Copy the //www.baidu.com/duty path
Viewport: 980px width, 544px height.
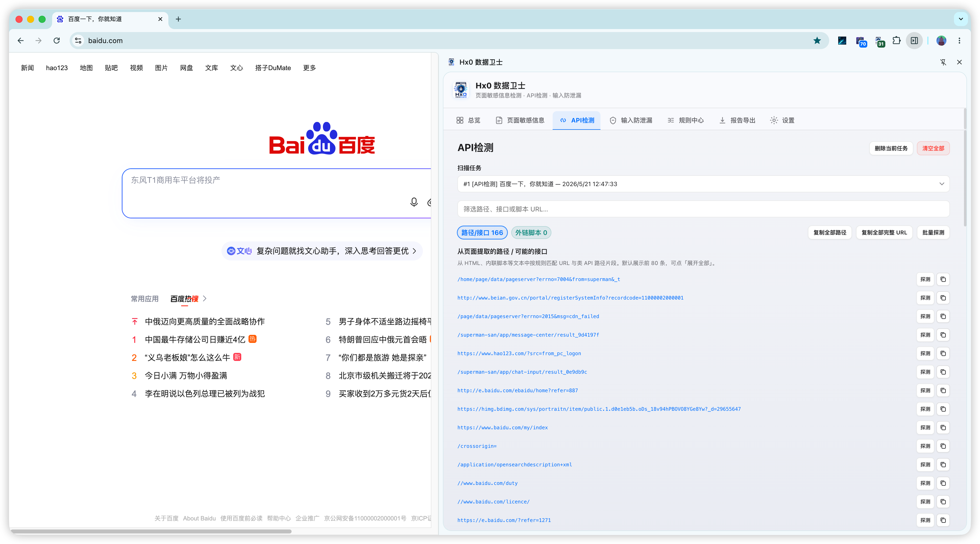pyautogui.click(x=943, y=483)
